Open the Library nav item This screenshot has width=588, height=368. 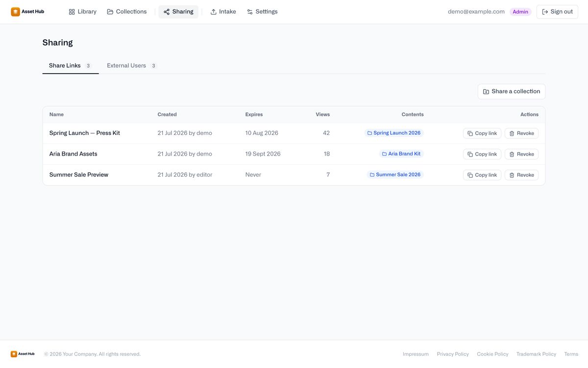click(82, 12)
